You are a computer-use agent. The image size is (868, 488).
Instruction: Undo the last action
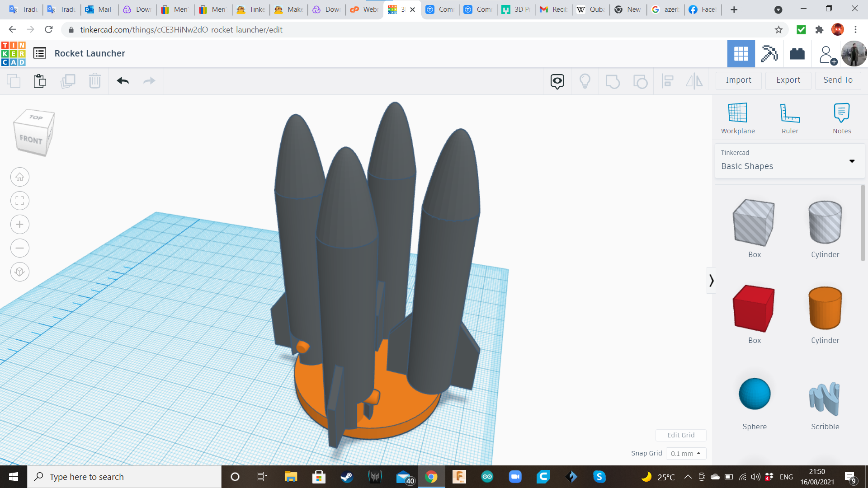[x=122, y=81]
